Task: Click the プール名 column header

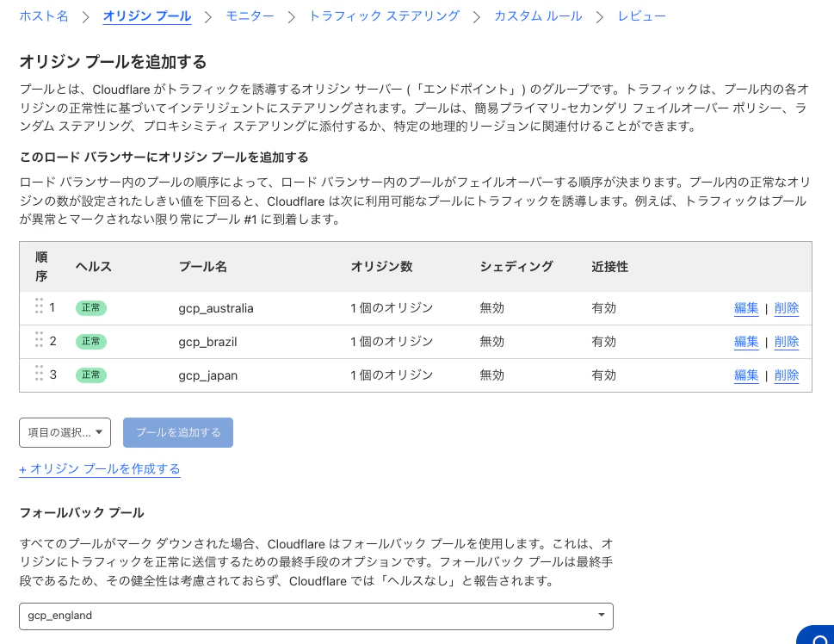Action: coord(202,267)
